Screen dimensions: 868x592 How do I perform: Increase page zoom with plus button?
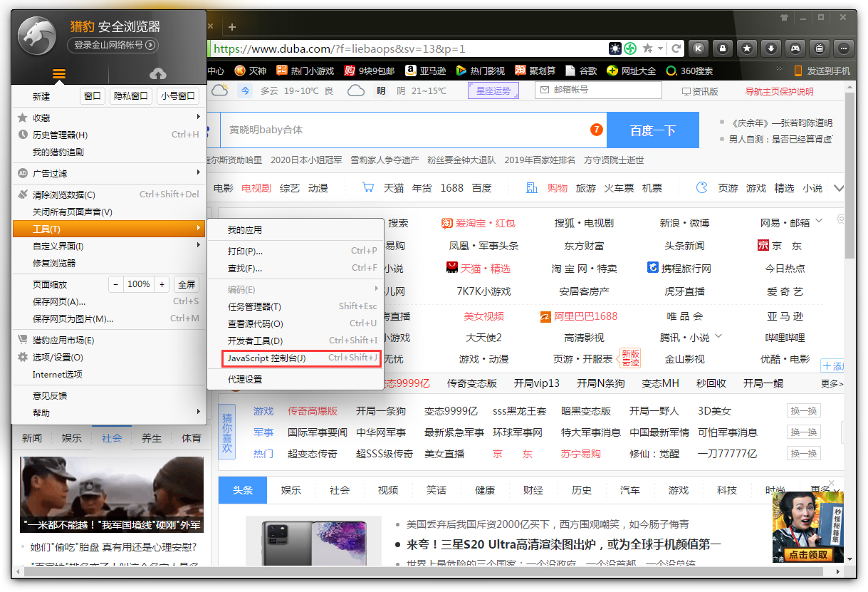[161, 284]
